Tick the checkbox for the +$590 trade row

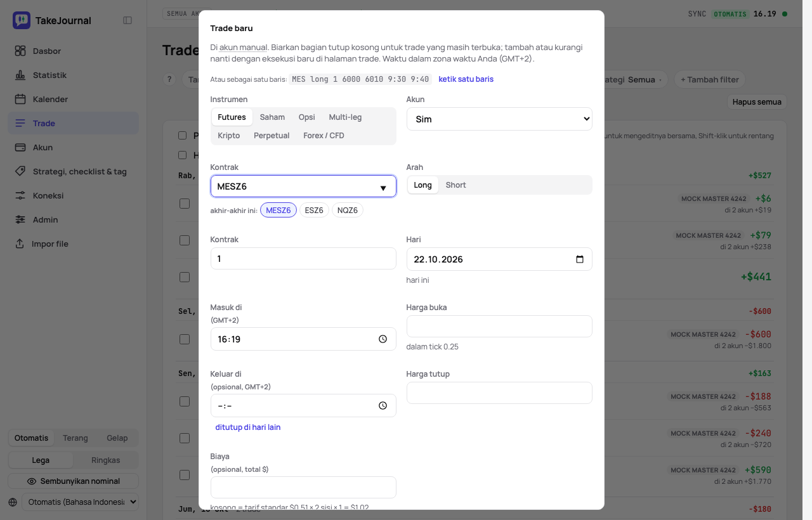pyautogui.click(x=185, y=475)
